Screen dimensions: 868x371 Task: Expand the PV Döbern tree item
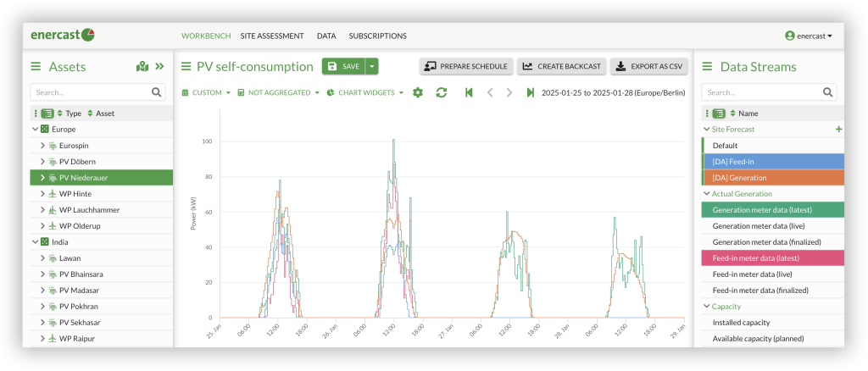pyautogui.click(x=42, y=162)
